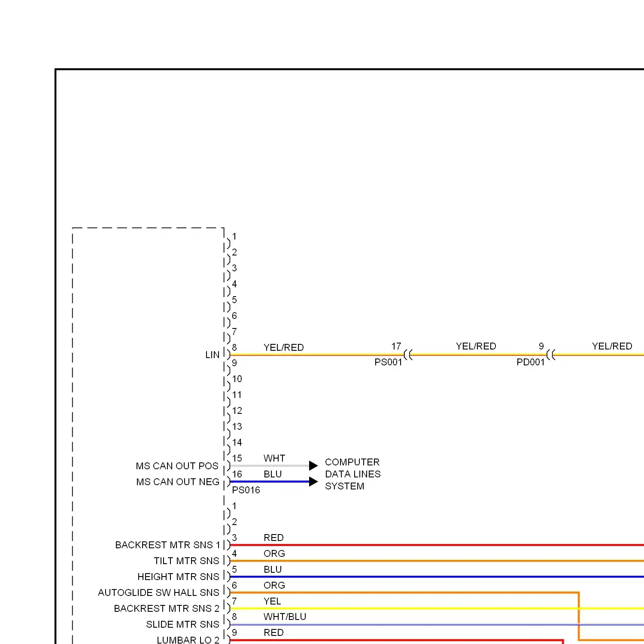This screenshot has width=644, height=644.
Task: Select the PD001 connector label
Action: click(530, 362)
